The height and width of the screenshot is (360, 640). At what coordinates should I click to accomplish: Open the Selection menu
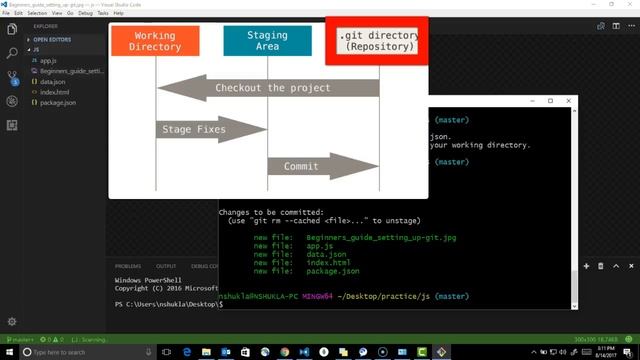[37, 13]
